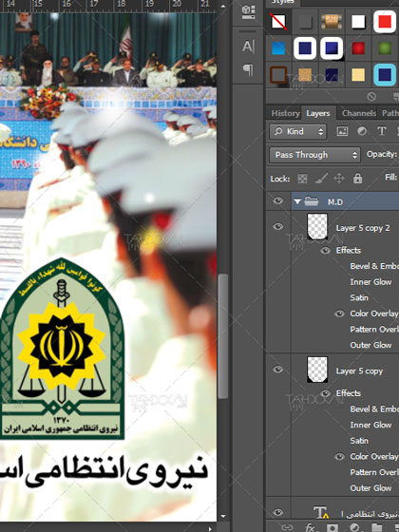Create new group folder icon at panel bottom

377,527
